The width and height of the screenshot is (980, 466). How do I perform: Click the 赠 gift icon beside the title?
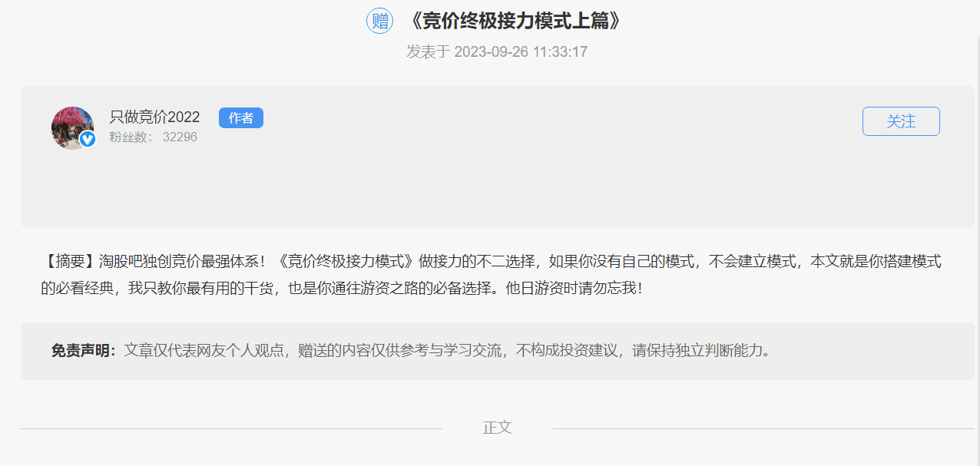(379, 20)
